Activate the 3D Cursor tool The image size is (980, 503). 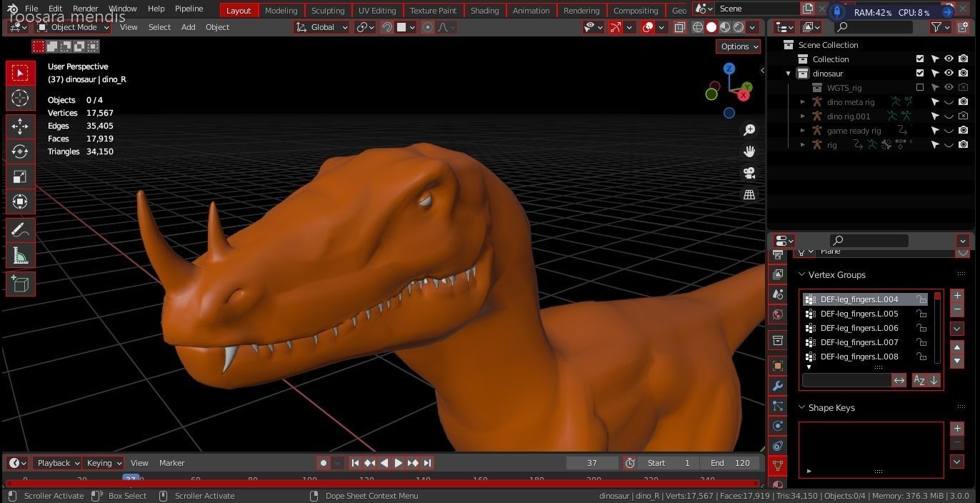[20, 98]
